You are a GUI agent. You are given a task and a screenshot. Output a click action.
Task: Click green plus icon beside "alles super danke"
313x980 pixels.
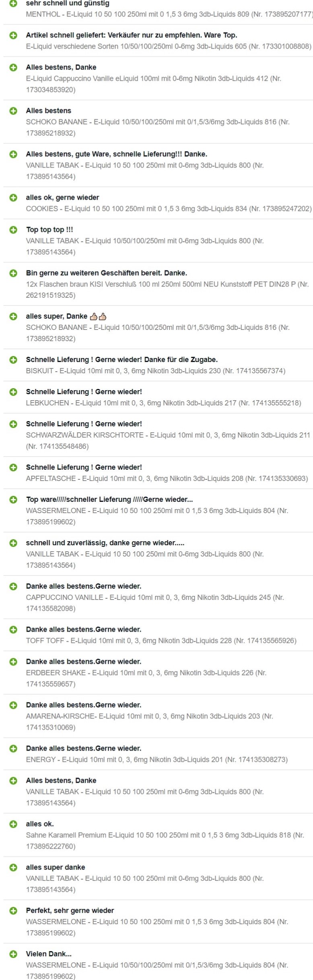[x=13, y=867]
